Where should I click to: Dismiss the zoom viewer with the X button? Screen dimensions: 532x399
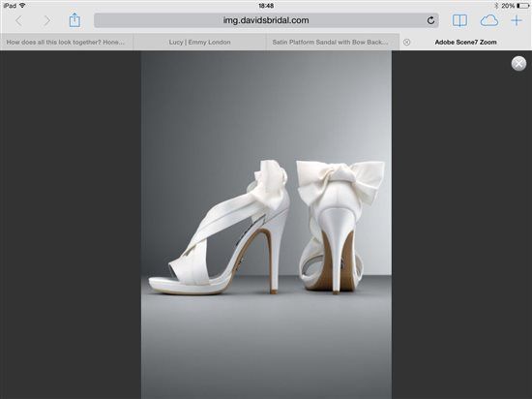pos(518,64)
